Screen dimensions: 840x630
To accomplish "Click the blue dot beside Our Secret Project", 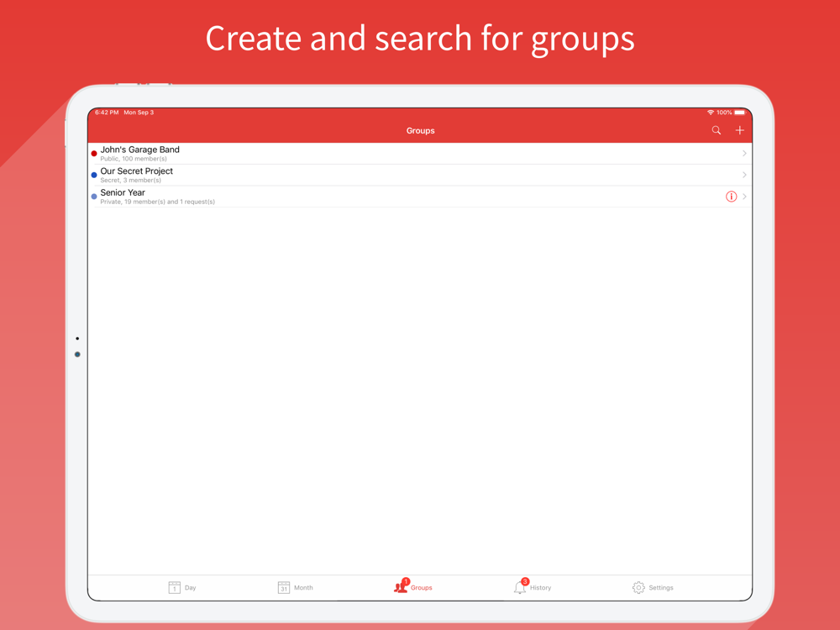I will point(94,175).
